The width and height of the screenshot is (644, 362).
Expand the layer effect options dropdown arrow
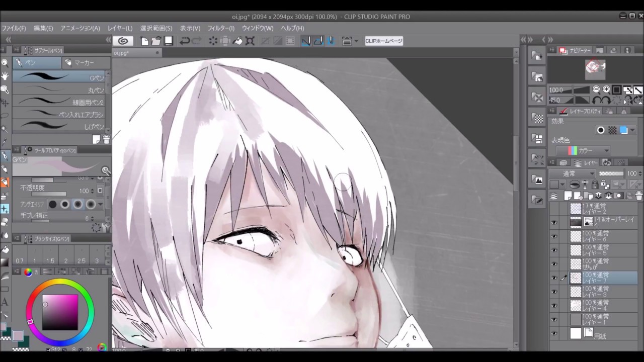tap(633, 130)
